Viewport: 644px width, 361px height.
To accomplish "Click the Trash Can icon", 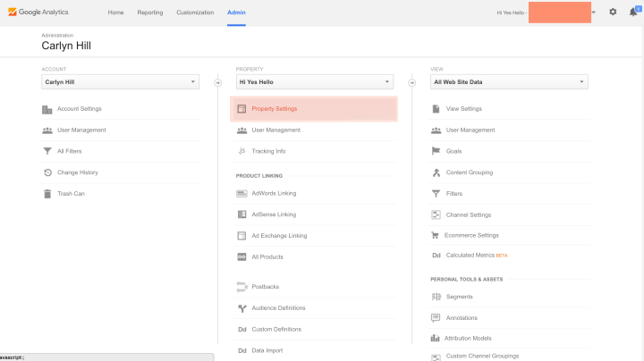I will click(x=47, y=194).
